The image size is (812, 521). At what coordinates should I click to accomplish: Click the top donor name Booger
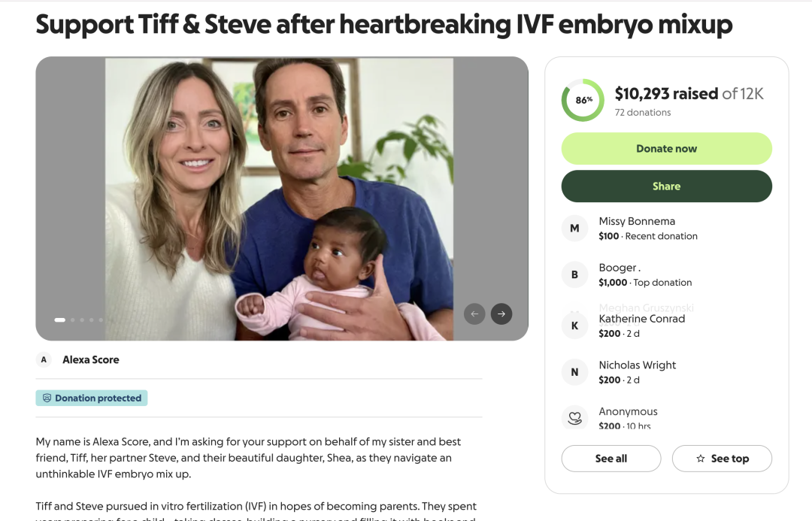(x=618, y=268)
